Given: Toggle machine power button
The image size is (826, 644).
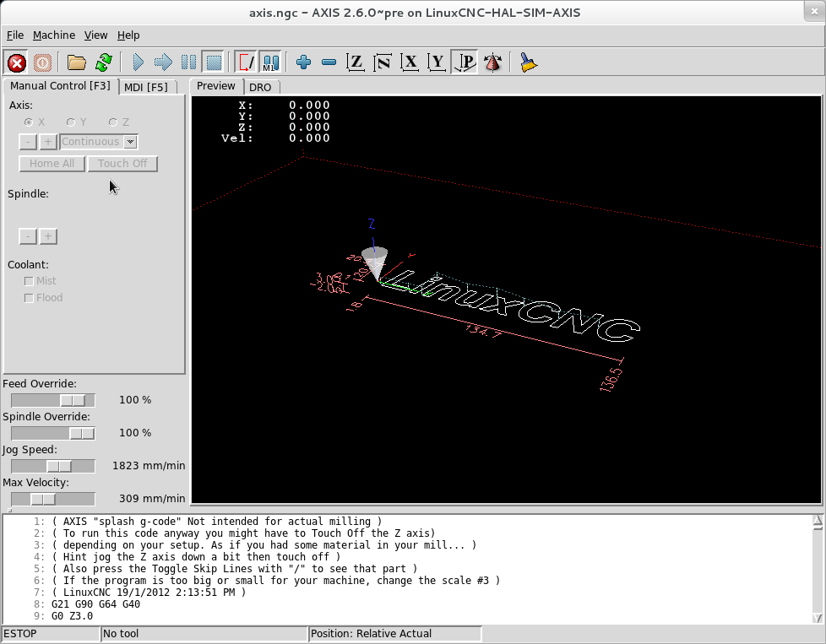Looking at the screenshot, I should click(x=42, y=62).
